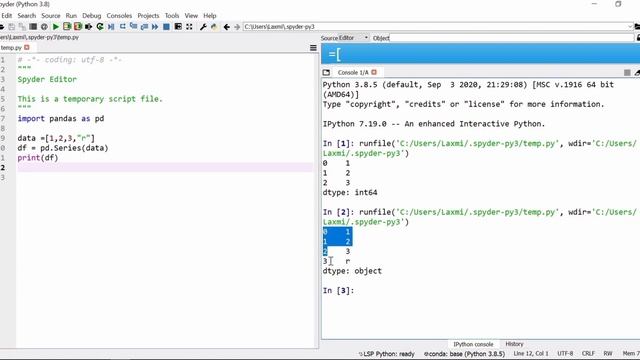Image resolution: width=640 pixels, height=360 pixels.
Task: Click the Line 12, Col 1 indicator
Action: (531, 353)
